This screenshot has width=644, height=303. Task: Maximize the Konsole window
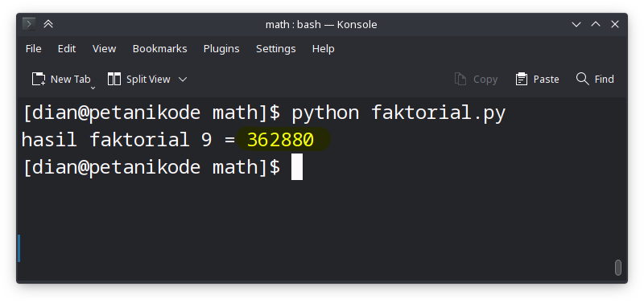pos(596,25)
